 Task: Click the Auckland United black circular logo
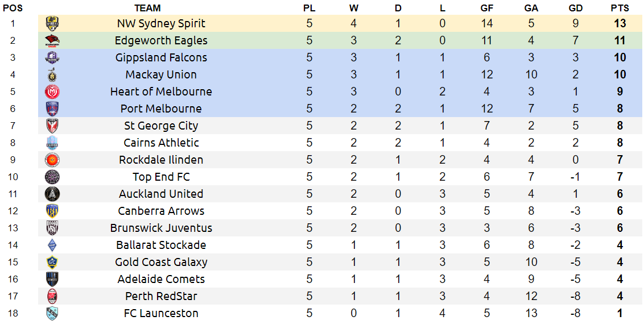[x=52, y=194]
